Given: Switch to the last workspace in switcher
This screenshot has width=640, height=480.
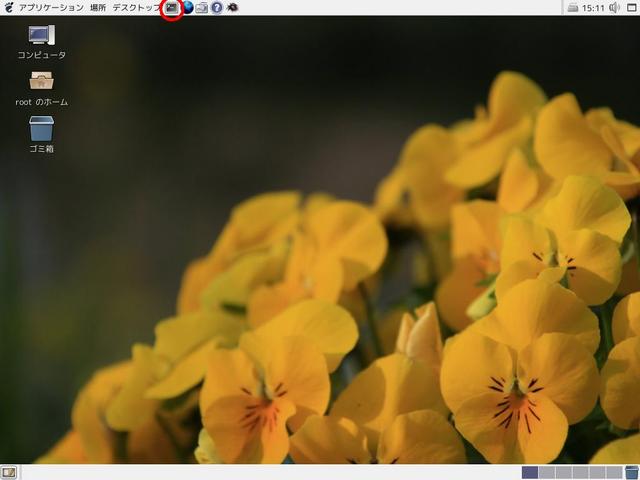Looking at the screenshot, I should pyautogui.click(x=614, y=472).
